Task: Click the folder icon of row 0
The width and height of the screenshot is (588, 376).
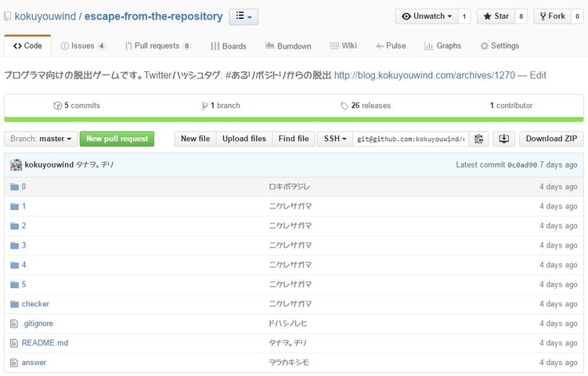Action: coord(14,187)
